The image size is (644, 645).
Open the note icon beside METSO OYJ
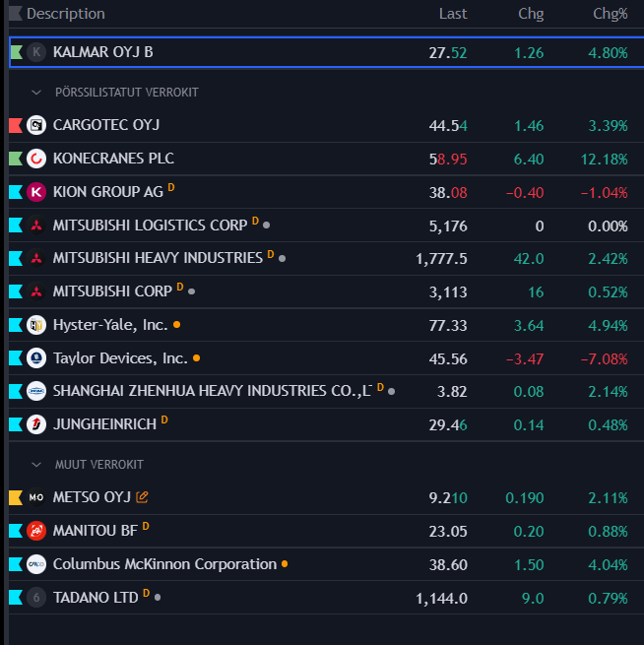click(x=143, y=498)
